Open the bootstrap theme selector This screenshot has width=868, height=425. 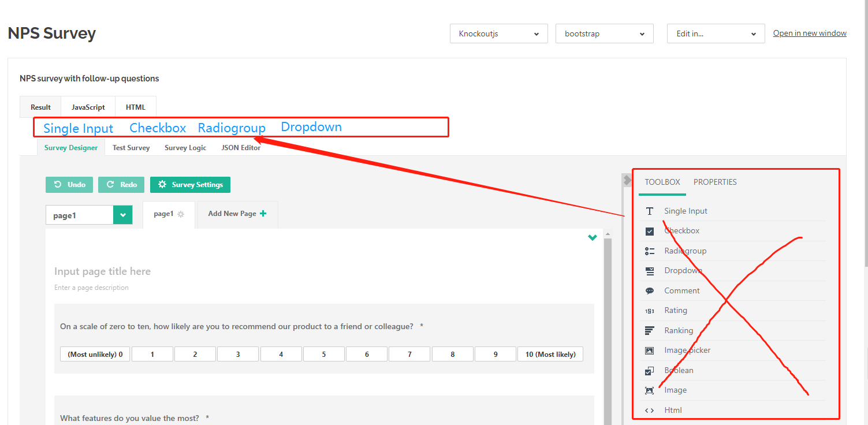(x=603, y=33)
